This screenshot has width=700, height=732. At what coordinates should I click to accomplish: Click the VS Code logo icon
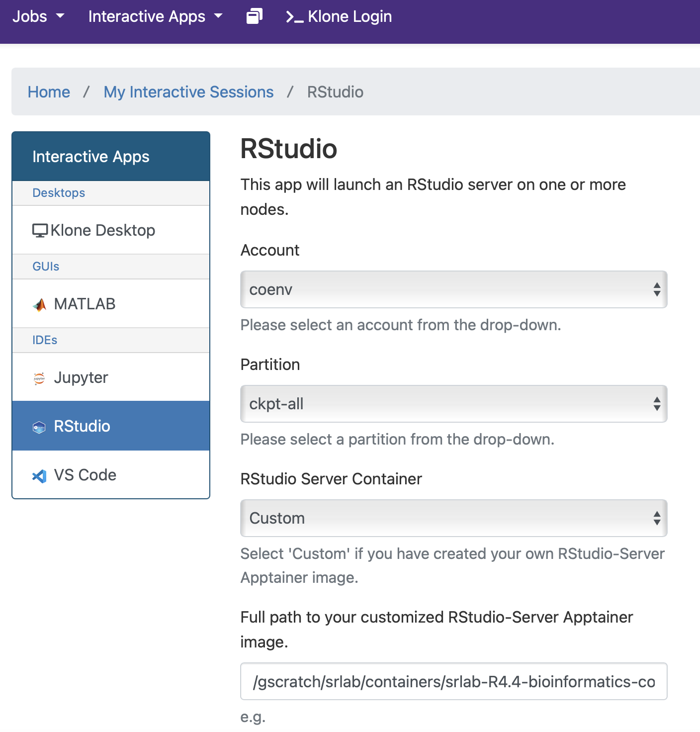[x=39, y=476]
